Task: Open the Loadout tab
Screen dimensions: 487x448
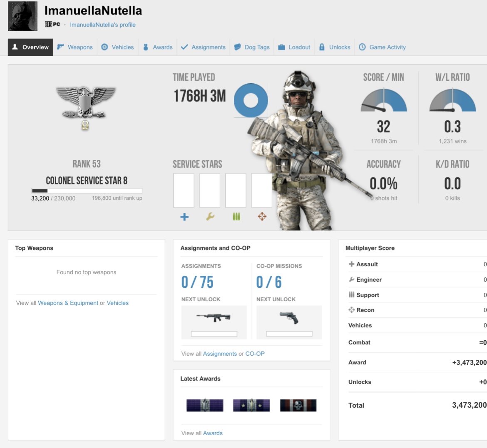Action: [x=294, y=47]
